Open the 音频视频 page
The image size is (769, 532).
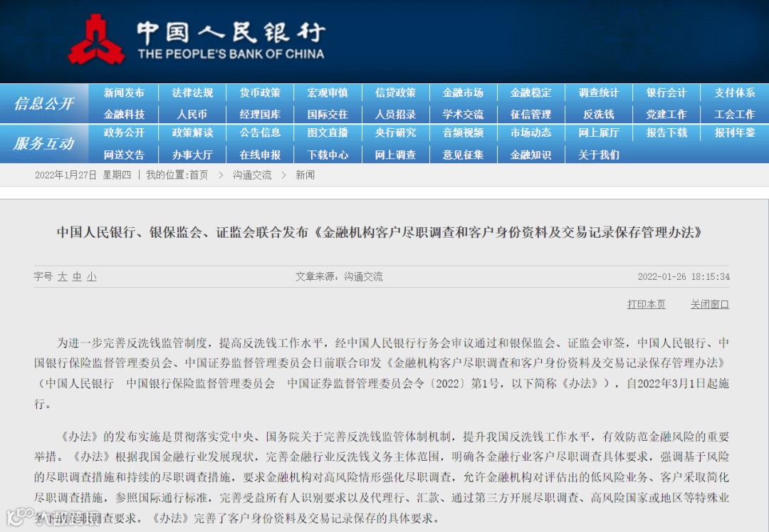click(x=463, y=133)
